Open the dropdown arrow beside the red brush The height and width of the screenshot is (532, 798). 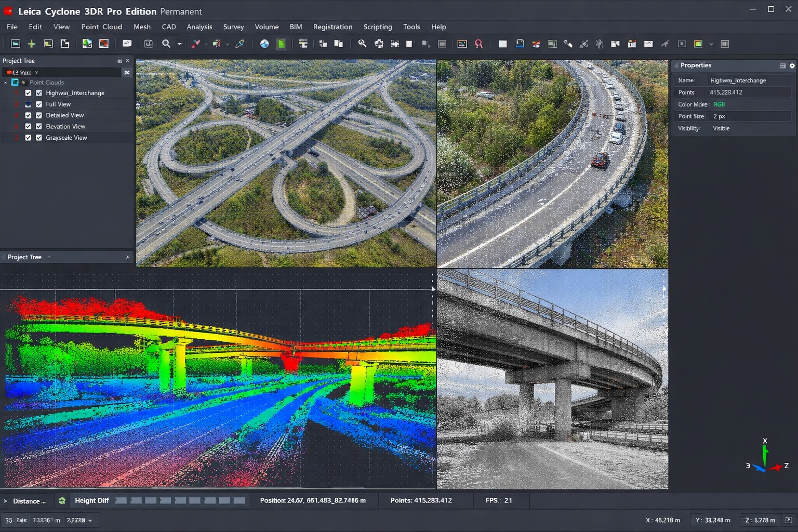coord(206,45)
